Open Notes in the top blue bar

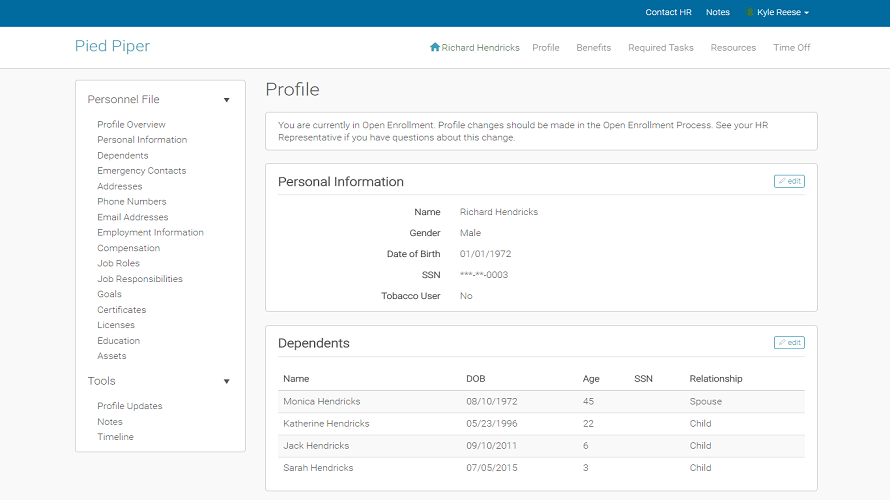[717, 12]
